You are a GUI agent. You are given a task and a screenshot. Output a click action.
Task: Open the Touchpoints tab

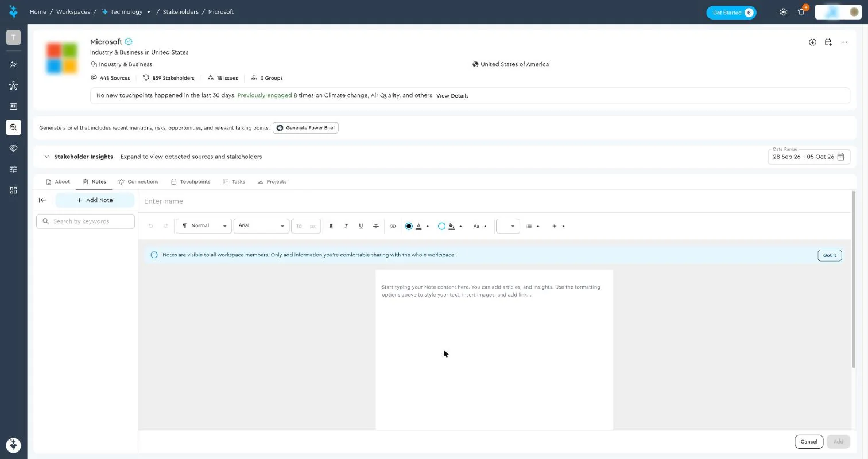click(191, 182)
